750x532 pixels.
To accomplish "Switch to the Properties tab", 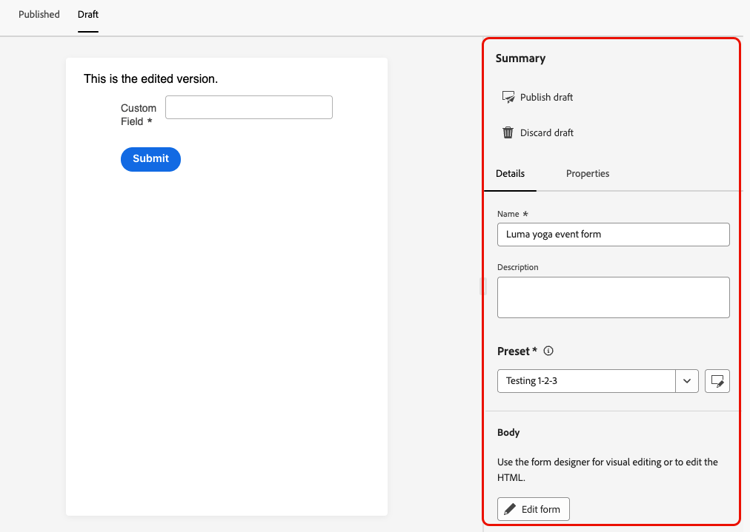I will point(587,174).
